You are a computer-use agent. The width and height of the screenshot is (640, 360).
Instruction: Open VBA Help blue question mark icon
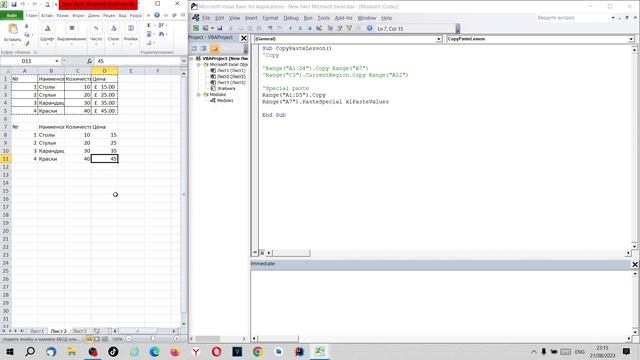click(x=369, y=28)
